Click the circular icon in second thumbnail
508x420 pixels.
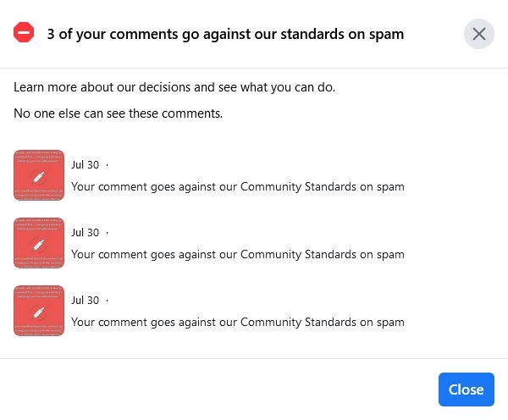pos(38,245)
